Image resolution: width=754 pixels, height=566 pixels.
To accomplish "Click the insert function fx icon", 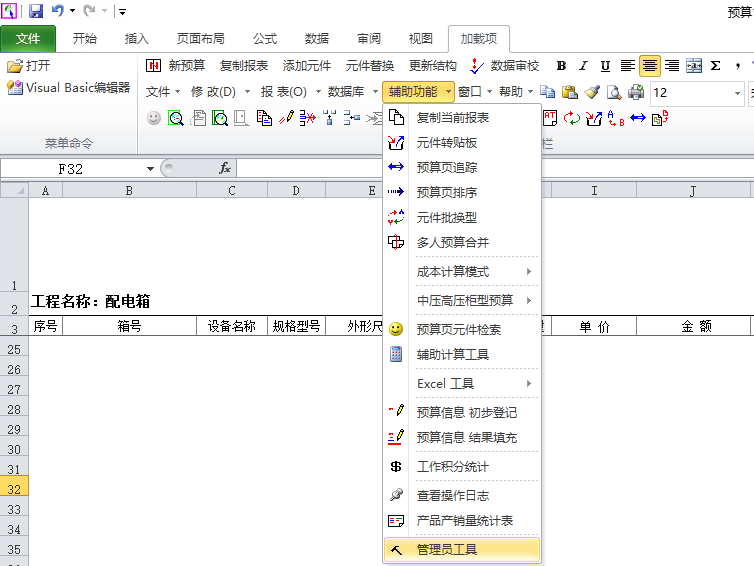I will 225,169.
